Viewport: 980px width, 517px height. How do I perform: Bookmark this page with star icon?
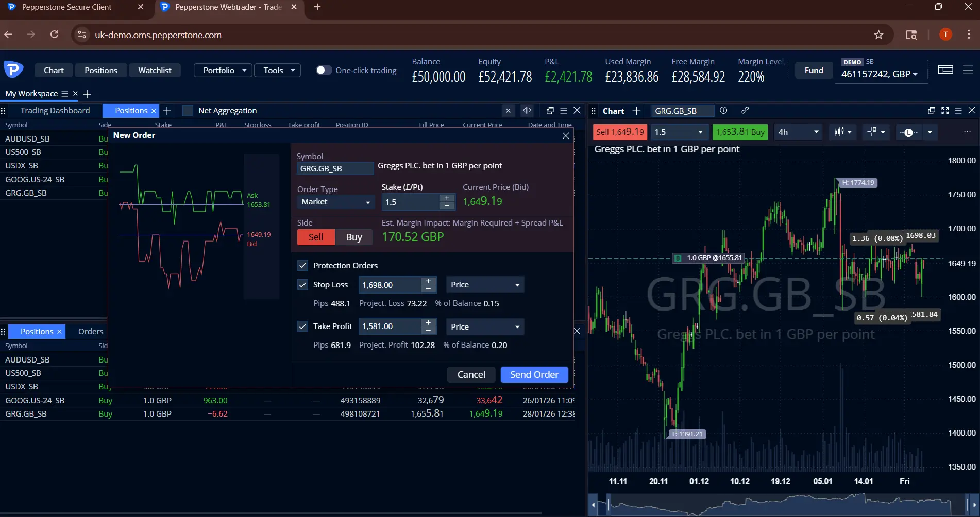tap(878, 35)
